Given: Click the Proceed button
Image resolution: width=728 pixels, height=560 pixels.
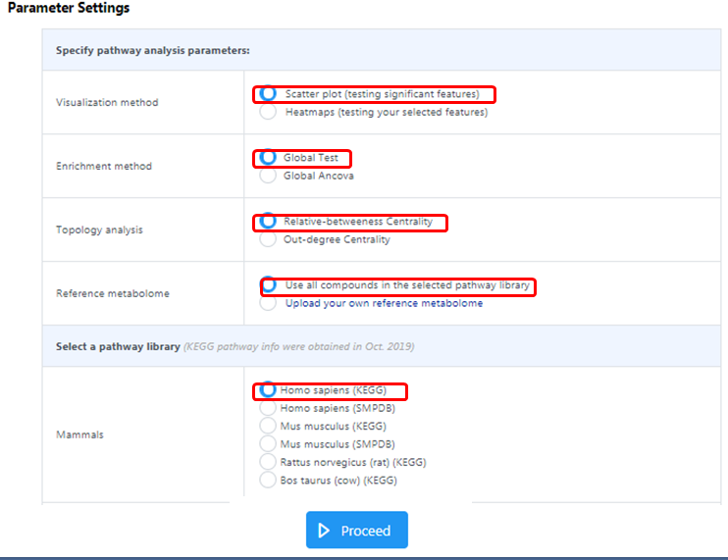Looking at the screenshot, I should [x=357, y=531].
